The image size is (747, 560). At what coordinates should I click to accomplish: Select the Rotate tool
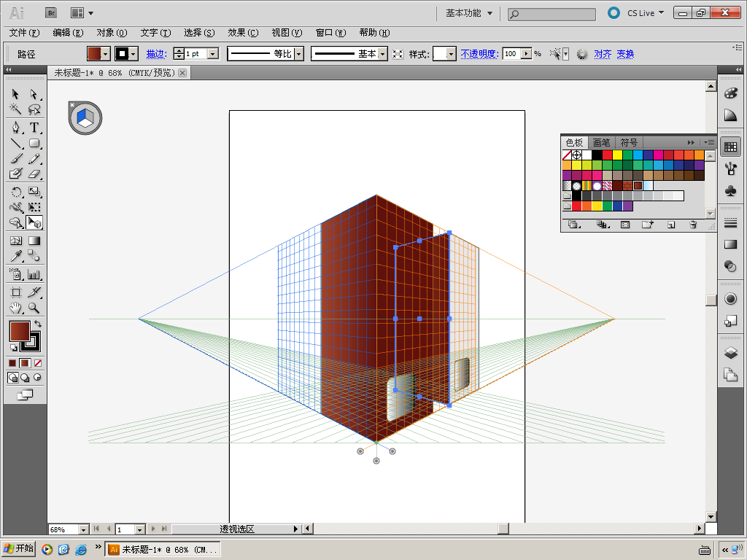[x=16, y=192]
